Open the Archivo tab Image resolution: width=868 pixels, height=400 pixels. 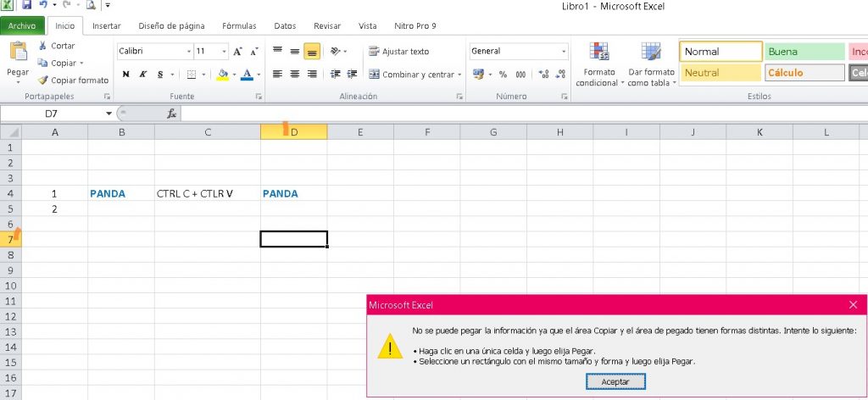click(22, 26)
